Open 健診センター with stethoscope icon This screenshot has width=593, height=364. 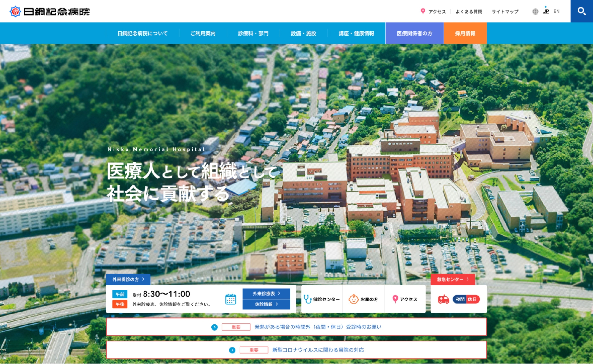pyautogui.click(x=322, y=299)
